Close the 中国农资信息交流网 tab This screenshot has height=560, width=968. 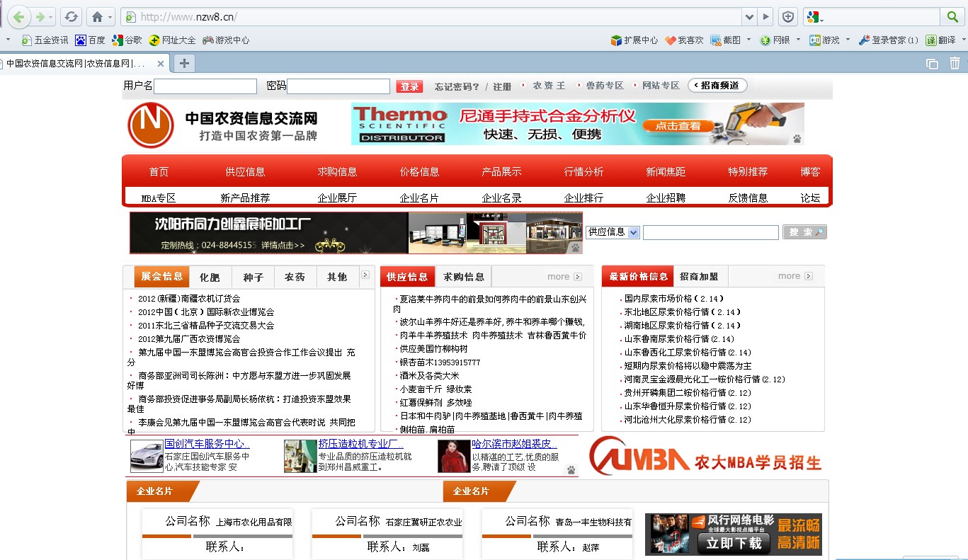click(161, 64)
